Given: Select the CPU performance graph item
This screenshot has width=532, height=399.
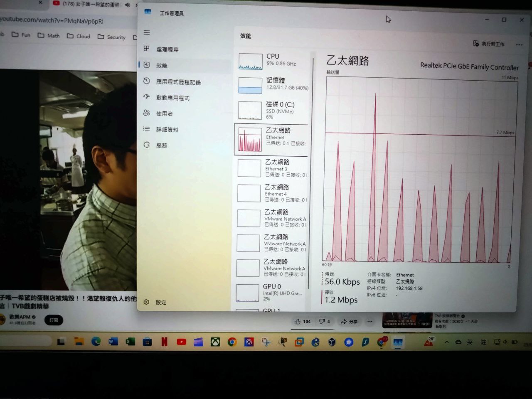Looking at the screenshot, I should point(273,61).
